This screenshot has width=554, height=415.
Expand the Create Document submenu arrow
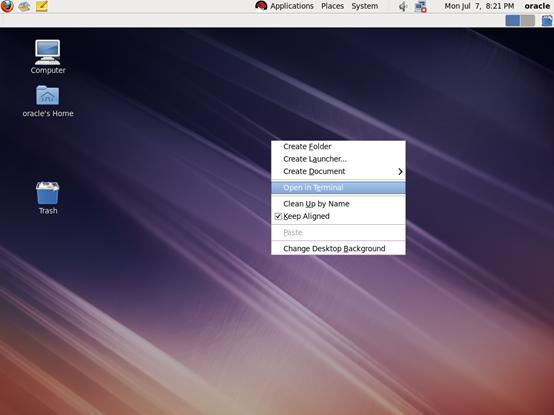[400, 171]
